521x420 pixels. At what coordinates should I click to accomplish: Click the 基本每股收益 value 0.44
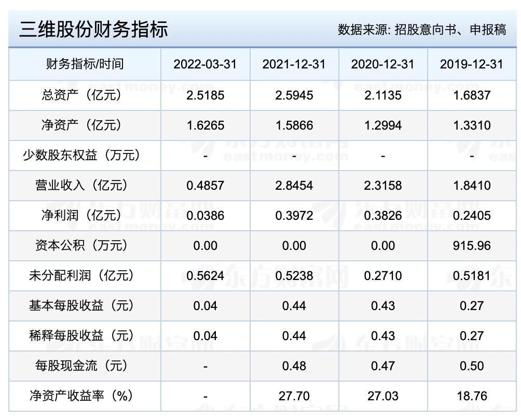point(293,305)
